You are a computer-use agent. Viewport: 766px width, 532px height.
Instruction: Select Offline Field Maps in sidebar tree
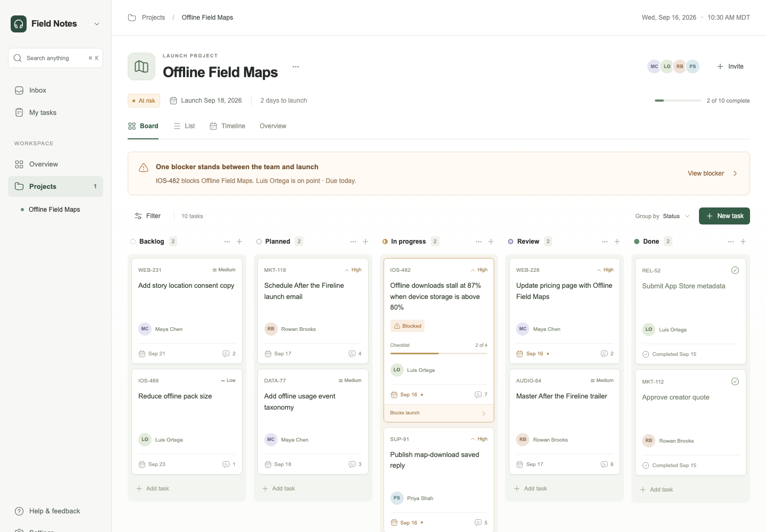coord(55,210)
